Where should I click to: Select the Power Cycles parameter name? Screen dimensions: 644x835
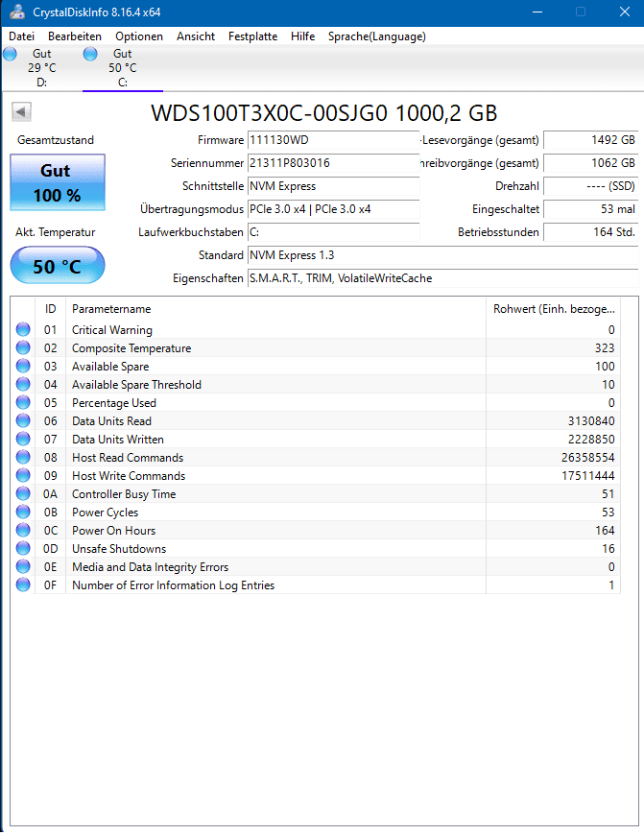(105, 513)
